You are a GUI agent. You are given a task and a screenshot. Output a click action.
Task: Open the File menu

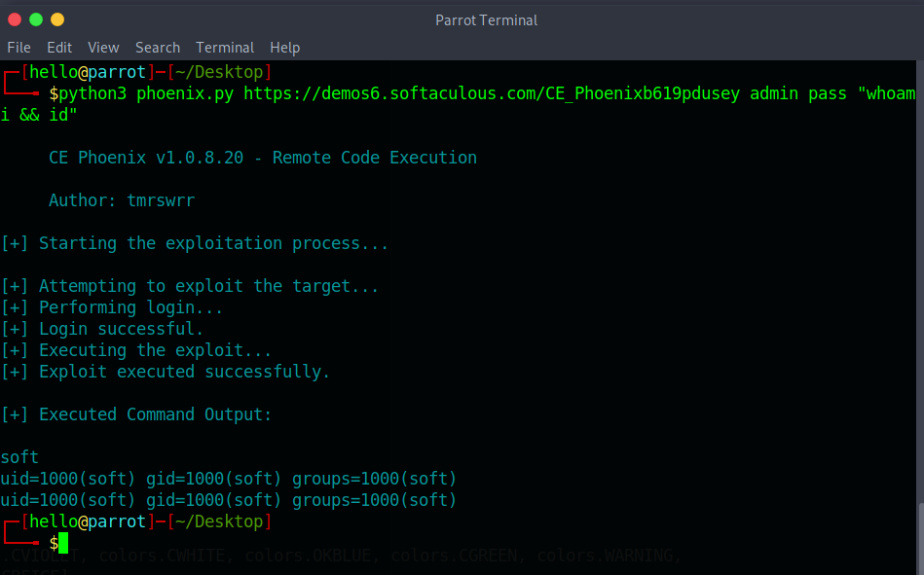18,47
